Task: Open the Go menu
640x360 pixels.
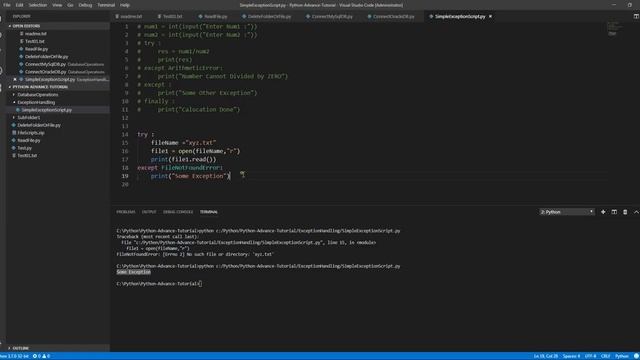Action: pyautogui.click(x=70, y=5)
